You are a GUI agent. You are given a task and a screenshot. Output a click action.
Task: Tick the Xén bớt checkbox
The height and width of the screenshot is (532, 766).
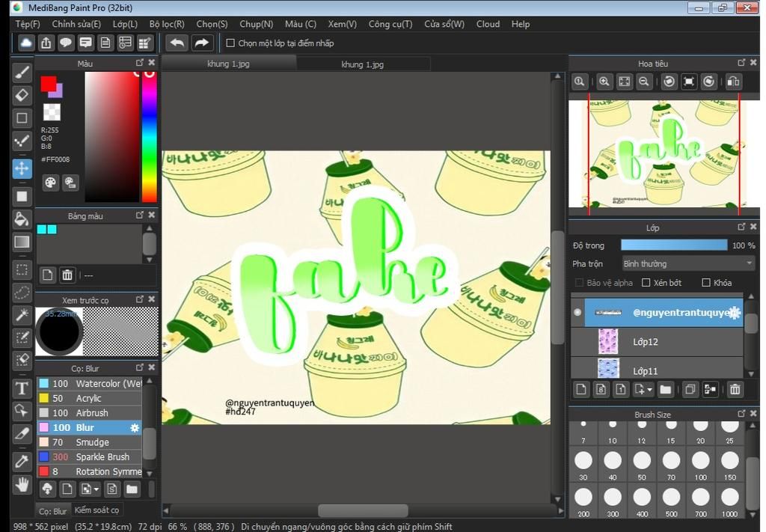click(646, 283)
